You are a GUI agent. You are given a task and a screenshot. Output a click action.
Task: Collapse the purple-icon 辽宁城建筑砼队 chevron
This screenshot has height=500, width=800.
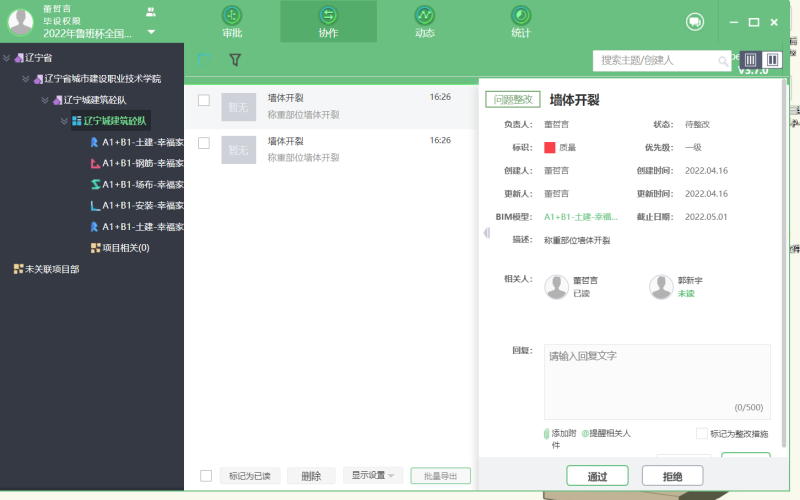pos(45,100)
